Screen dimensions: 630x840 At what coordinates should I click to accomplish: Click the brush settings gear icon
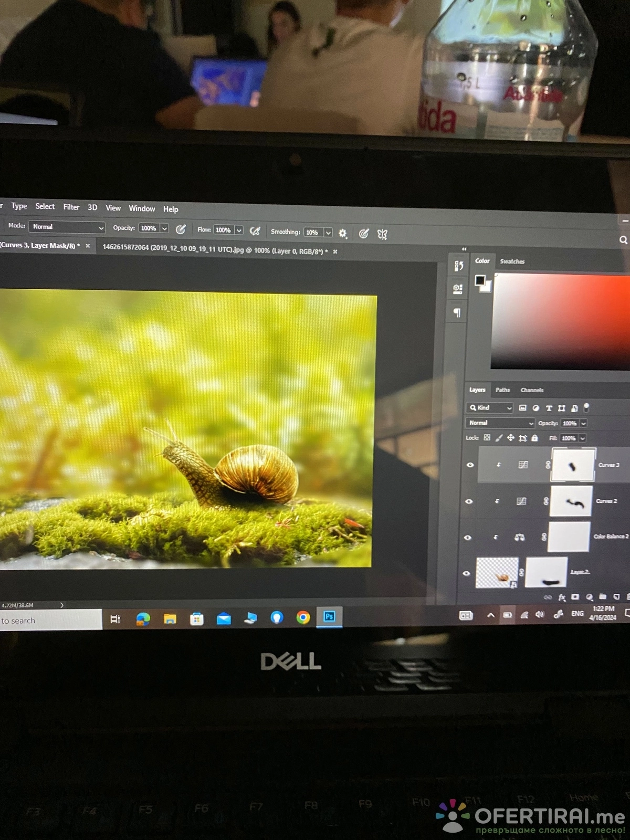343,233
